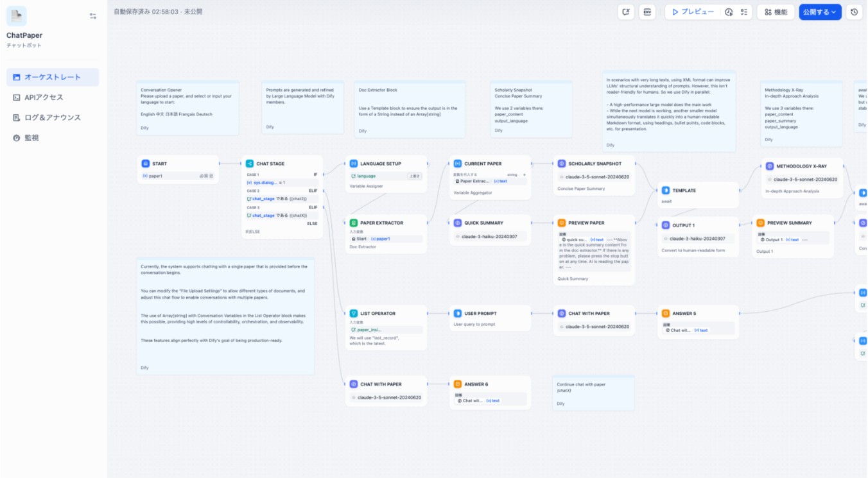Open the checklist icon in the toolbar
This screenshot has height=478, width=868.
[744, 12]
